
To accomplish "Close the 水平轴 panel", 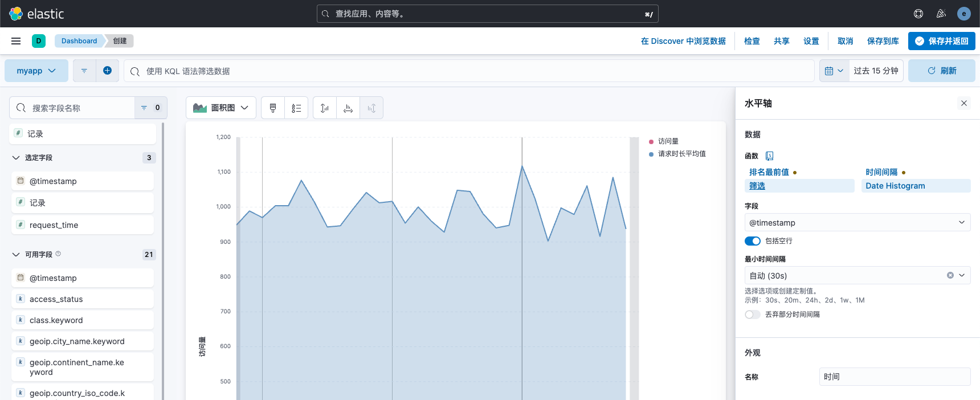I will (964, 103).
